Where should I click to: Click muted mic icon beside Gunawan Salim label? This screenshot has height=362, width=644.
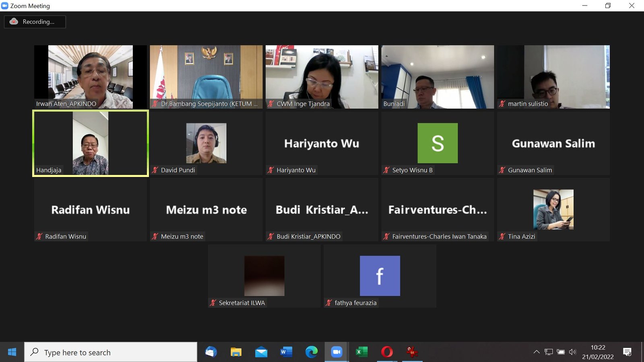tap(502, 170)
